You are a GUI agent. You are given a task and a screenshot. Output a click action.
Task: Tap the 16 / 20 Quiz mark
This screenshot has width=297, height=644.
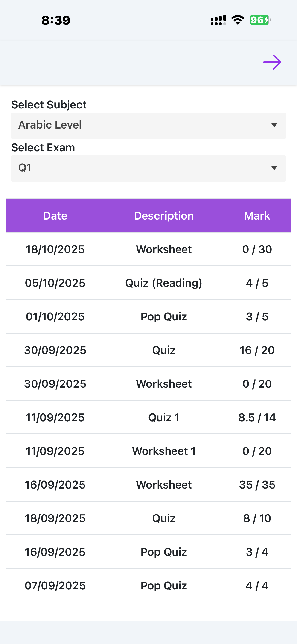[x=257, y=350]
